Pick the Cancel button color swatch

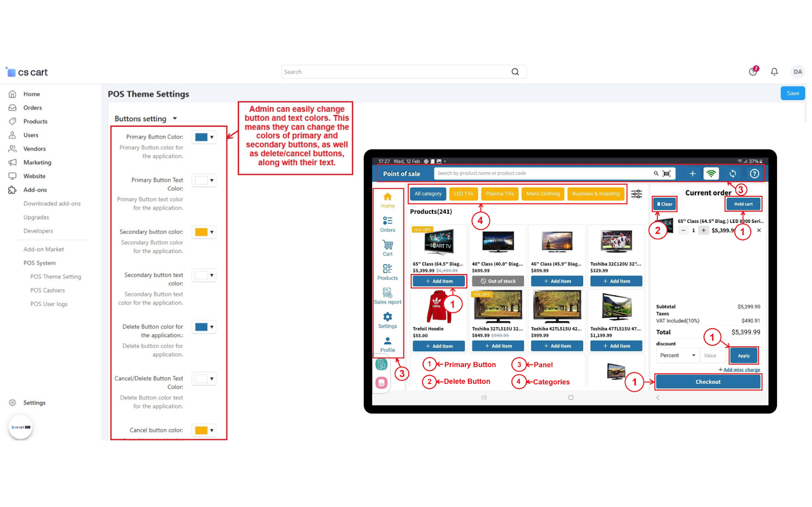coord(201,430)
